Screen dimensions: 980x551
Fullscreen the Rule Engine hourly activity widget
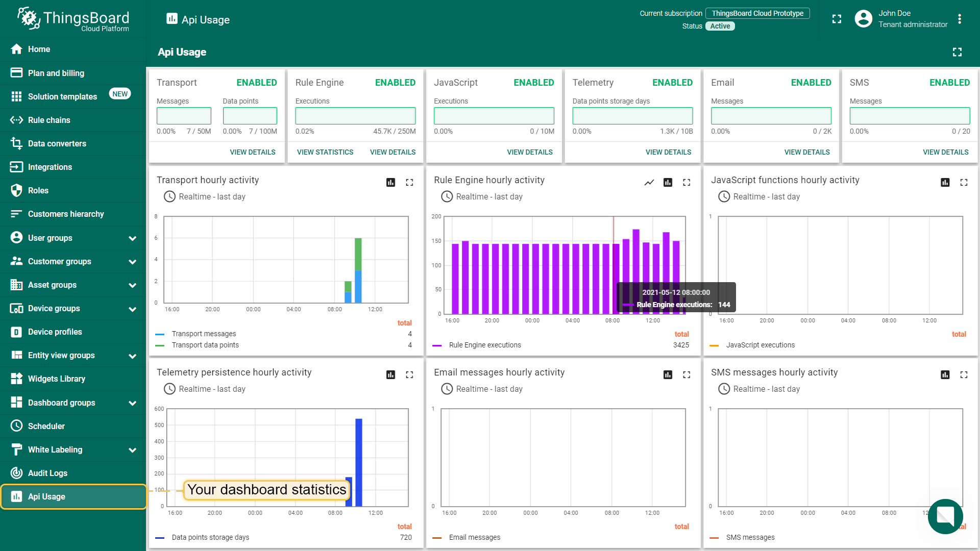tap(687, 182)
